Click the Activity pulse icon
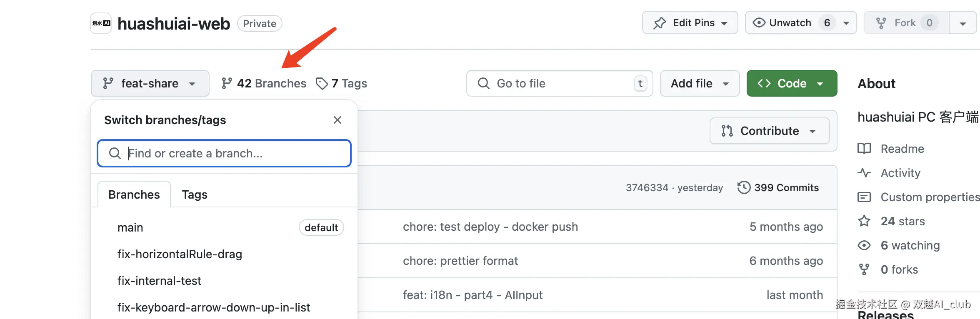This screenshot has height=319, width=980. (x=864, y=173)
